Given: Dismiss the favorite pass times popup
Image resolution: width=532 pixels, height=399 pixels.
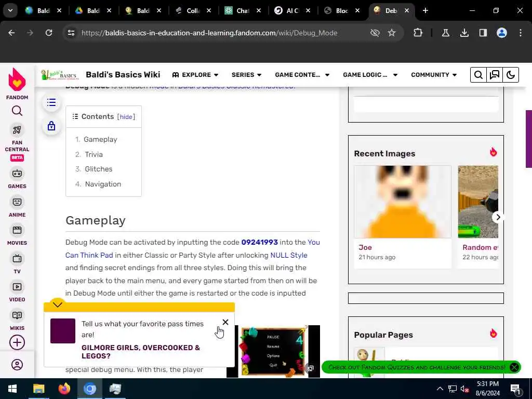Looking at the screenshot, I should pos(225,322).
